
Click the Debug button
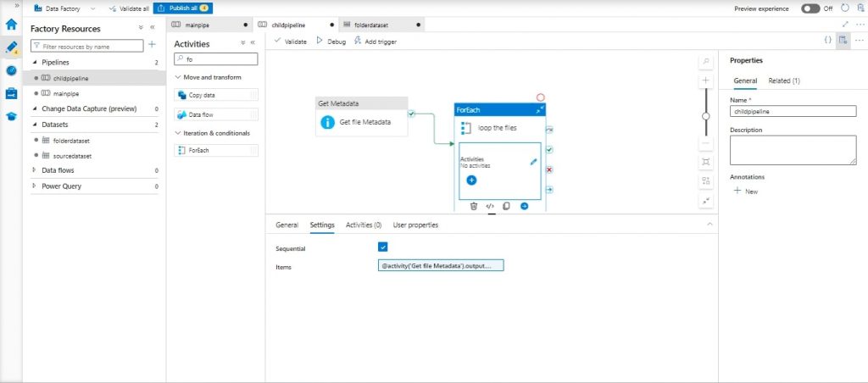[331, 41]
